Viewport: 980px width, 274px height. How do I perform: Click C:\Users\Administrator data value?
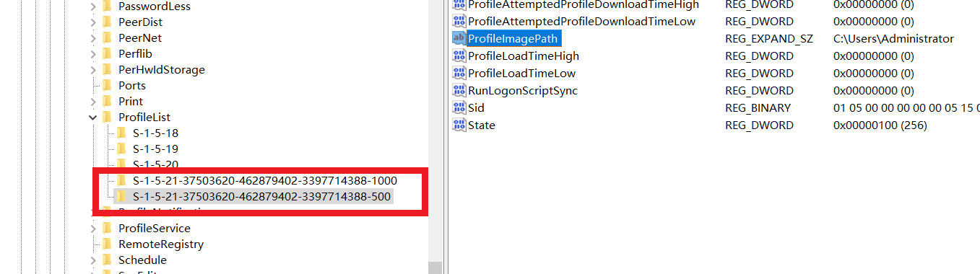893,38
